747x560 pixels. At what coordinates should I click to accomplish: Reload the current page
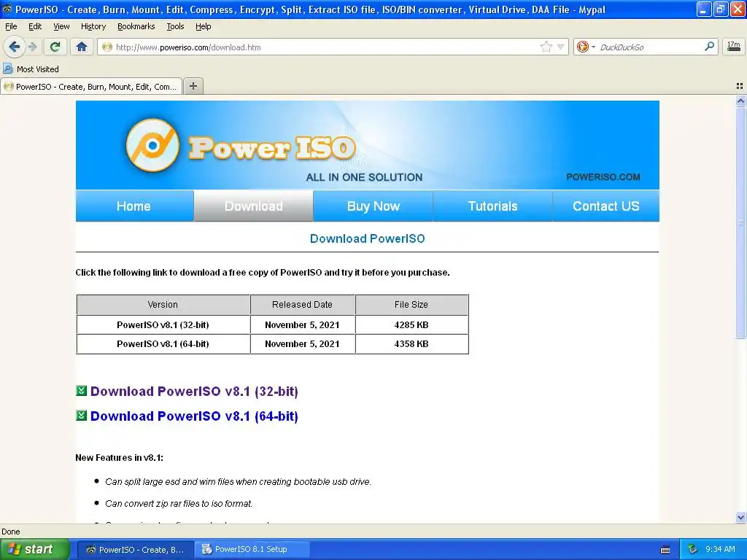[x=55, y=47]
